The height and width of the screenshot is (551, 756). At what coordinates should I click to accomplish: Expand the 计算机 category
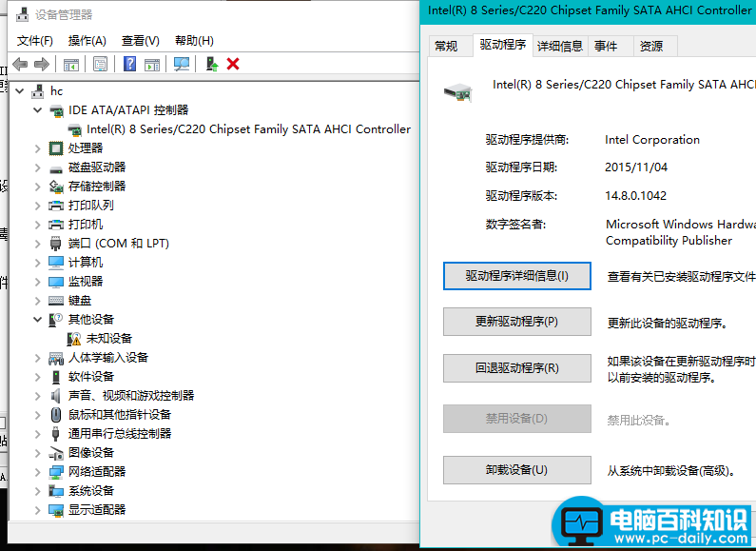point(38,263)
